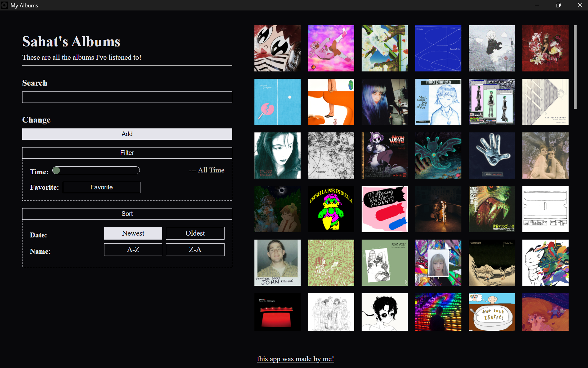The image size is (588, 368).
Task: Select Oldest to sort by date
Action: (x=195, y=233)
